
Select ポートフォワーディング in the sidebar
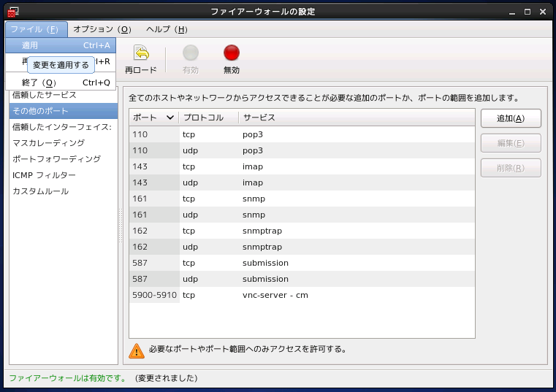64,159
